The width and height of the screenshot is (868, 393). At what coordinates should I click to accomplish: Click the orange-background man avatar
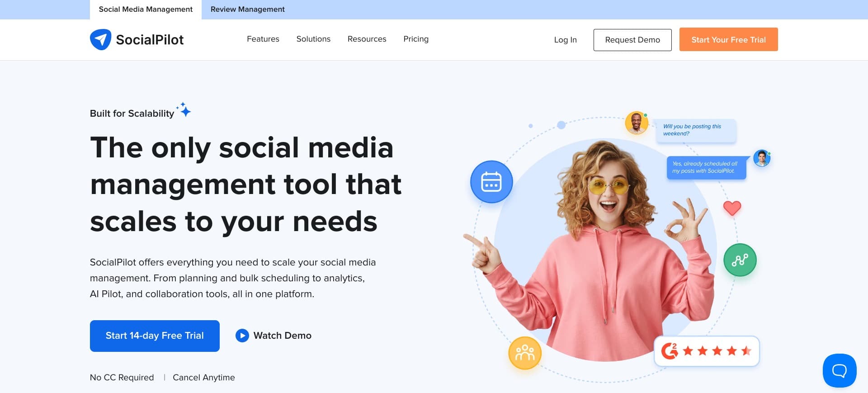tap(637, 123)
